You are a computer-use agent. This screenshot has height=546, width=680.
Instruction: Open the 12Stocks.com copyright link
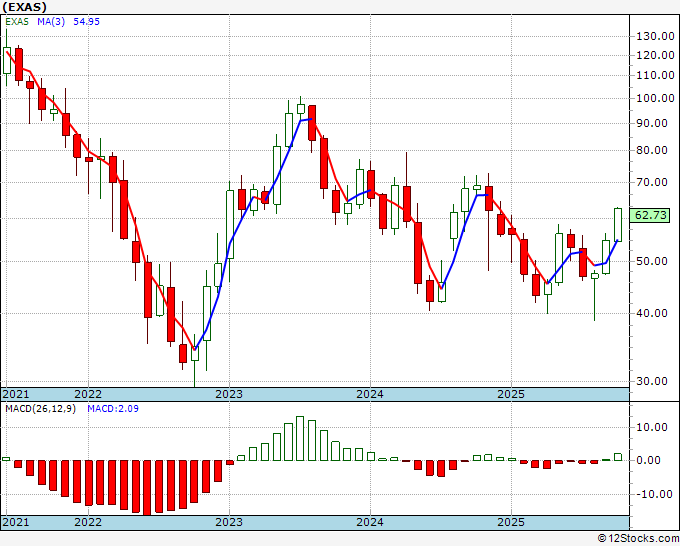[x=638, y=539]
